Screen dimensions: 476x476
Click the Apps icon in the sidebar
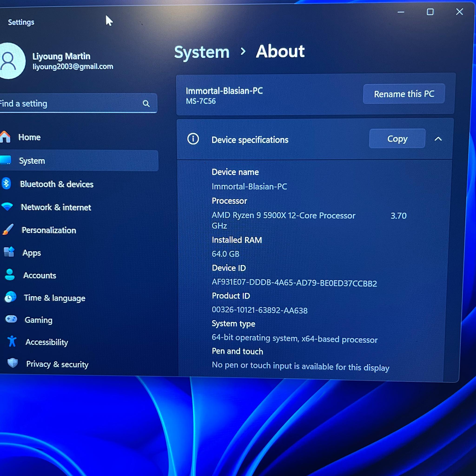9,252
